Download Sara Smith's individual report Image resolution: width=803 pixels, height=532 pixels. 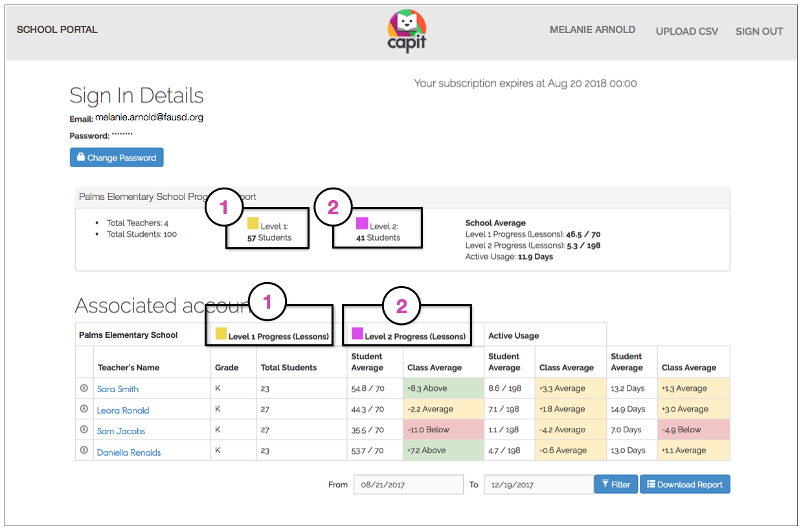(84, 389)
